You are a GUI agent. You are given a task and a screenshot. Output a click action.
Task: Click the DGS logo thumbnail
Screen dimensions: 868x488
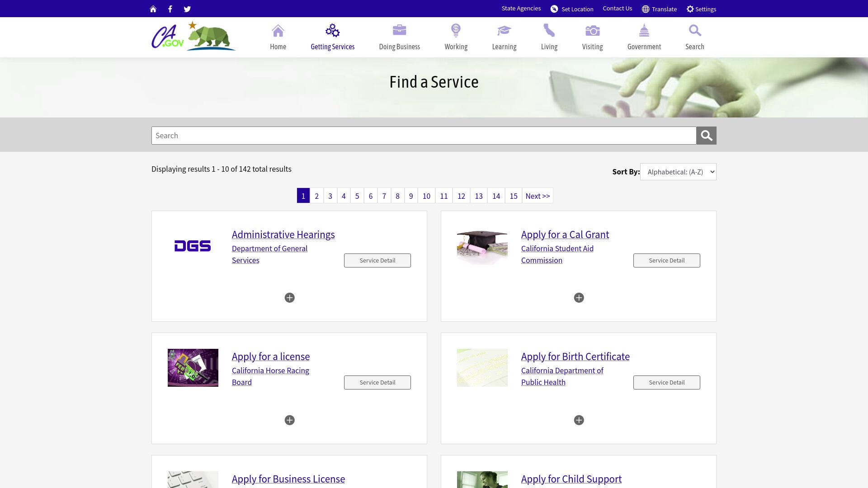pyautogui.click(x=193, y=246)
